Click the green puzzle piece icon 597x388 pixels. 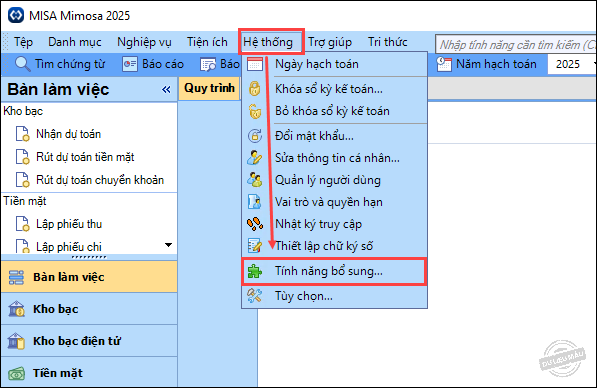click(x=255, y=271)
